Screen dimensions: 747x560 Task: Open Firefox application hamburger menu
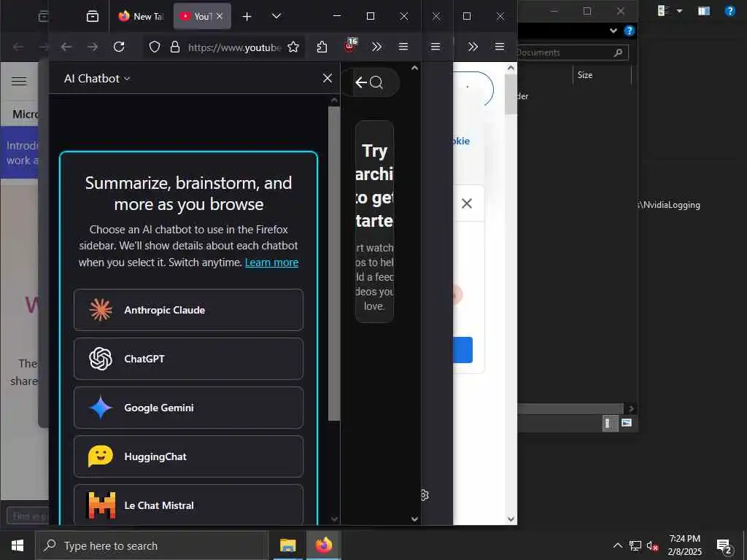(403, 47)
